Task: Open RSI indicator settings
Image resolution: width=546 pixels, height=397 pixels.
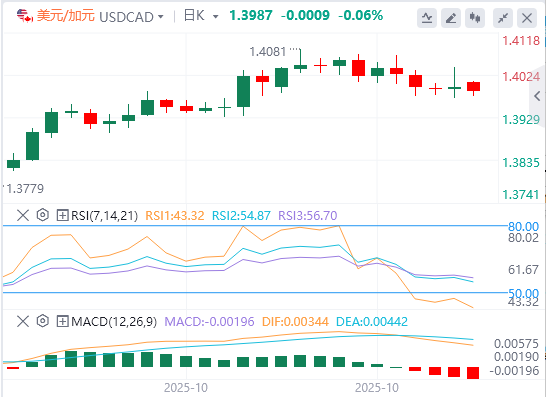Action: tap(42, 215)
